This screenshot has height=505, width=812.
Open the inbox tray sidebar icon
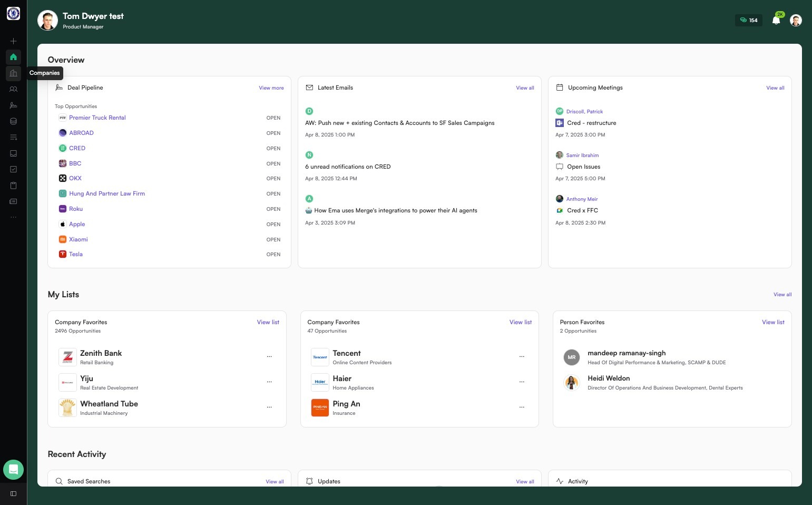(x=13, y=153)
